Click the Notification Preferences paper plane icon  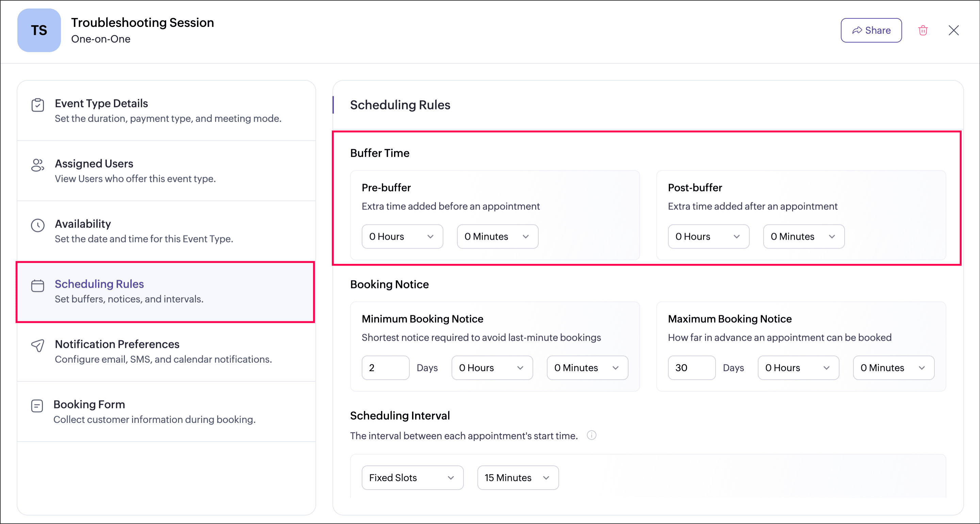click(x=38, y=346)
